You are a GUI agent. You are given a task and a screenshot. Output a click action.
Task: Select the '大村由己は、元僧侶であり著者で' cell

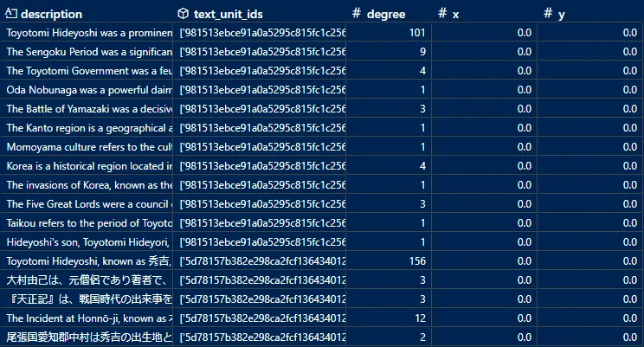pyautogui.click(x=87, y=280)
